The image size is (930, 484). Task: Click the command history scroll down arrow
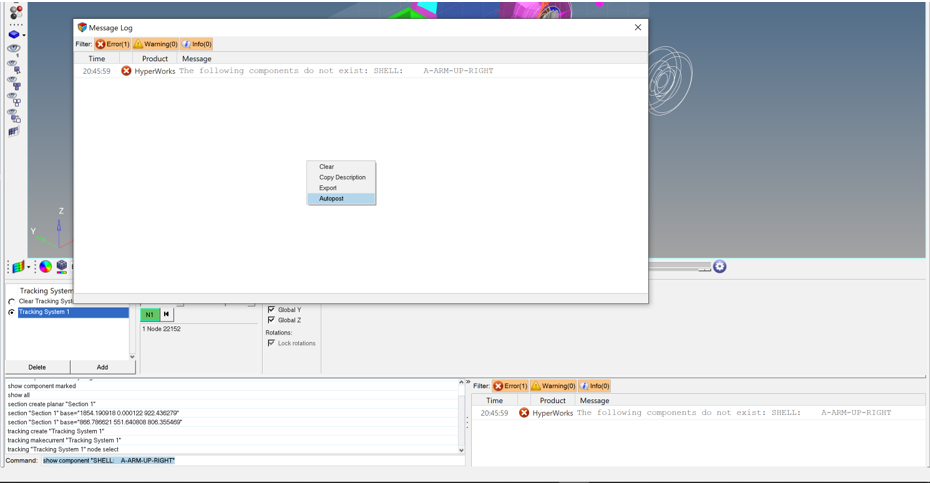[x=461, y=451]
